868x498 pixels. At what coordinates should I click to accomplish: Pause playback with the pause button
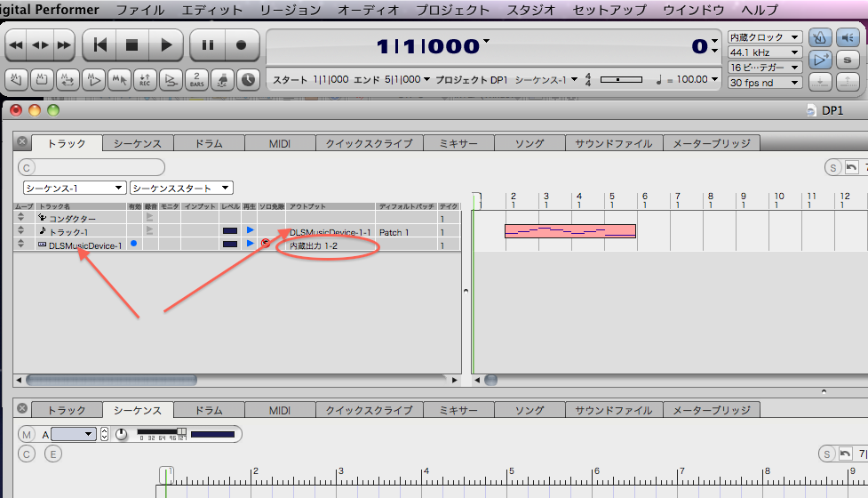pyautogui.click(x=208, y=44)
